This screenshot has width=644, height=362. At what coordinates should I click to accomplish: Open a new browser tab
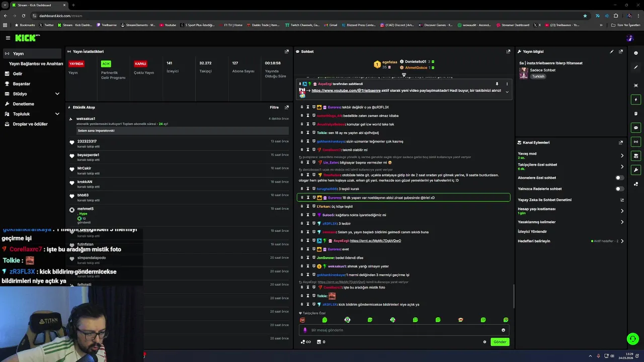[73, 5]
